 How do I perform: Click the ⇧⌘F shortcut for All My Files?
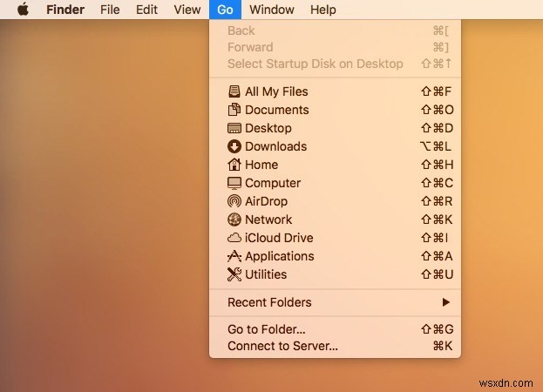pos(437,91)
